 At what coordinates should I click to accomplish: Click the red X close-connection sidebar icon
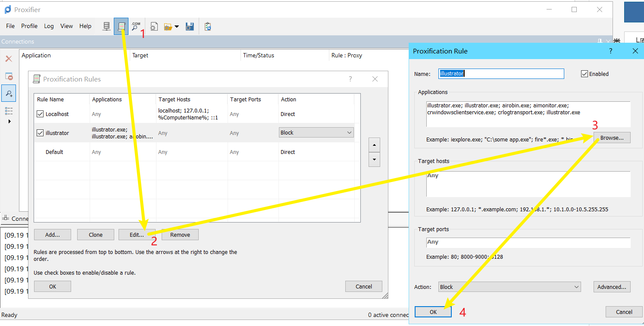coord(9,59)
